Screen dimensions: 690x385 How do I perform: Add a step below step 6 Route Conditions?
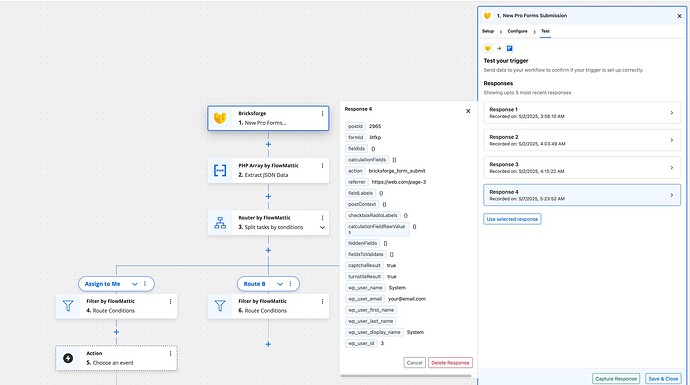(x=268, y=344)
